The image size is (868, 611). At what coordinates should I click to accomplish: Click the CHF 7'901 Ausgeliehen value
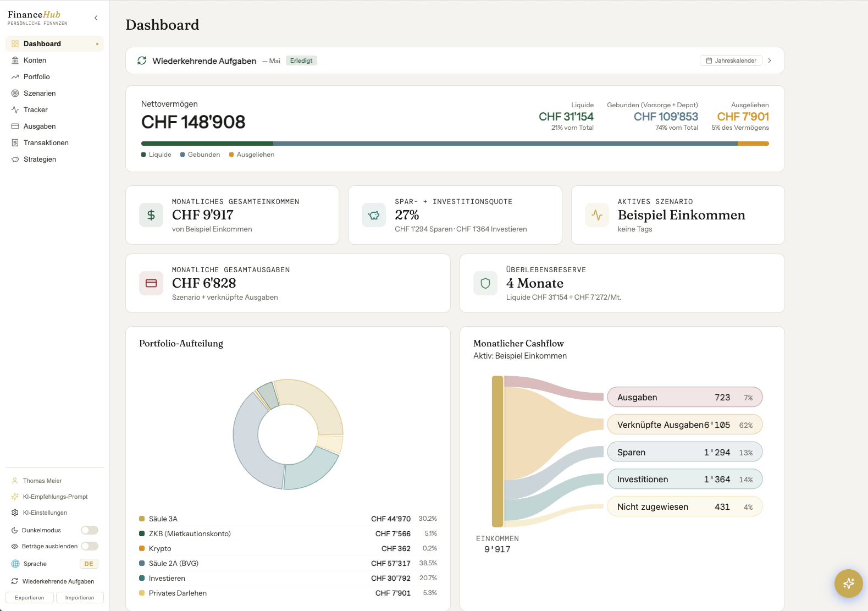coord(743,117)
